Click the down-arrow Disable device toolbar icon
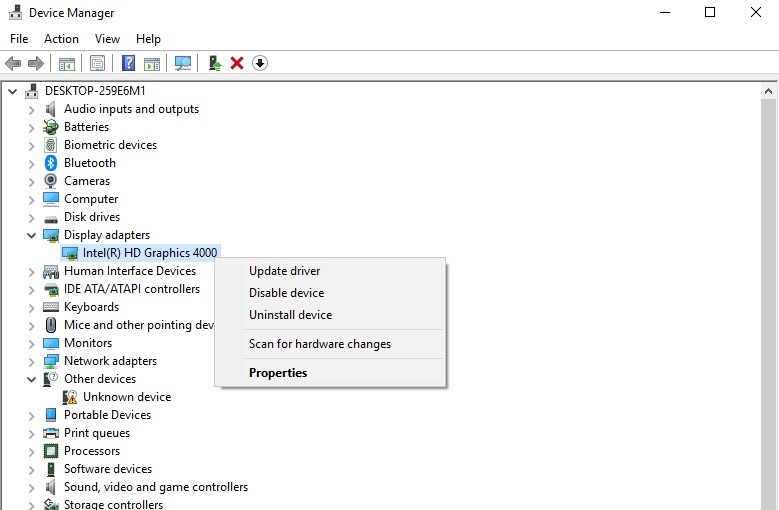This screenshot has width=779, height=510. 260,63
